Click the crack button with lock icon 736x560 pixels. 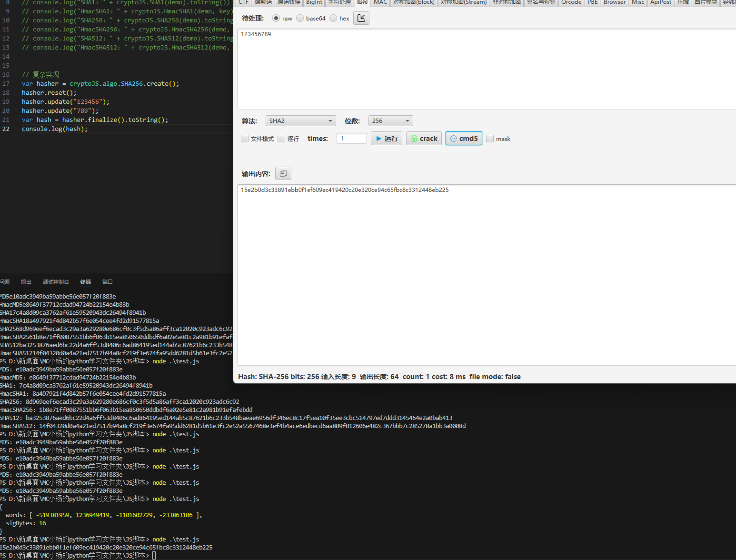(x=424, y=139)
